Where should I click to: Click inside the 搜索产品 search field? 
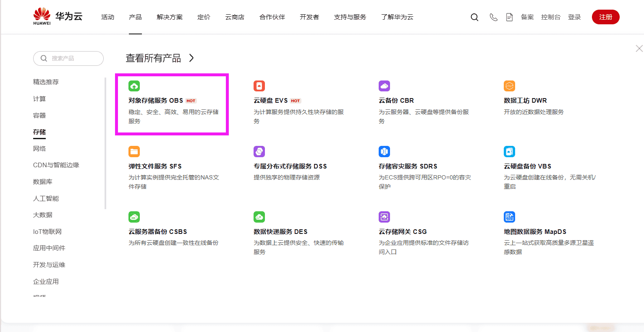68,58
